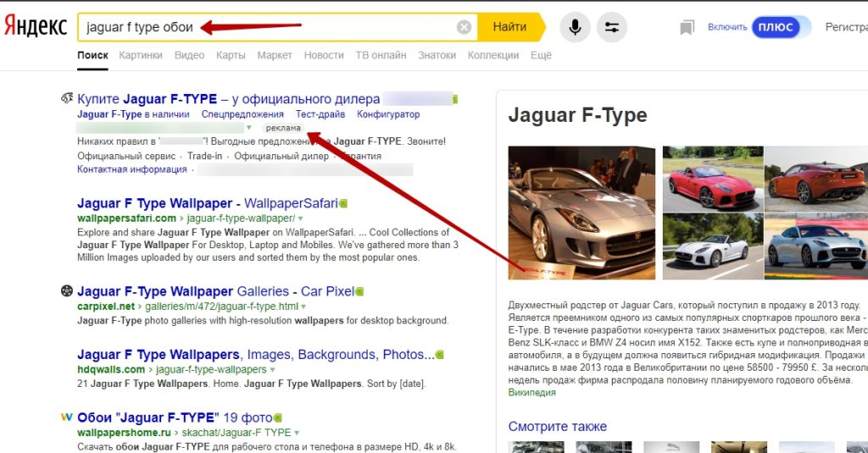Viewport: 868px width, 453px height.
Task: Open red convertible Jaguar photo thumbnail
Action: click(x=713, y=180)
